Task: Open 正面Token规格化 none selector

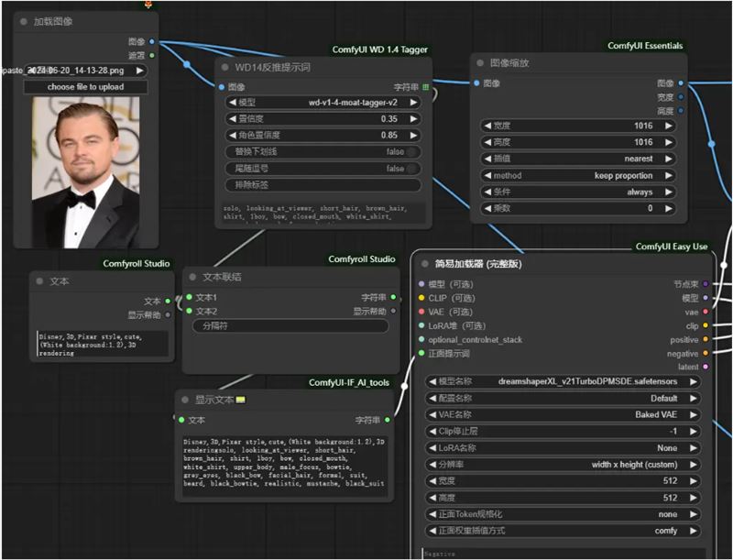Action: pyautogui.click(x=563, y=514)
